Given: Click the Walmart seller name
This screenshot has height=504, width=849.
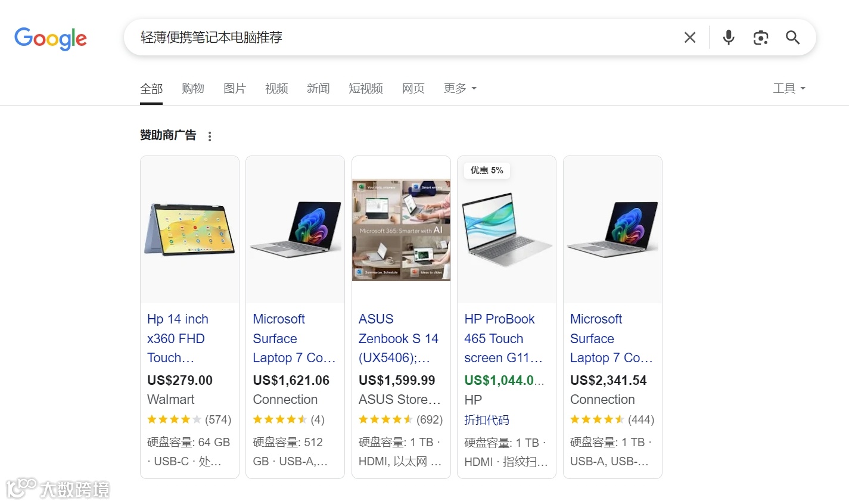Looking at the screenshot, I should point(171,400).
